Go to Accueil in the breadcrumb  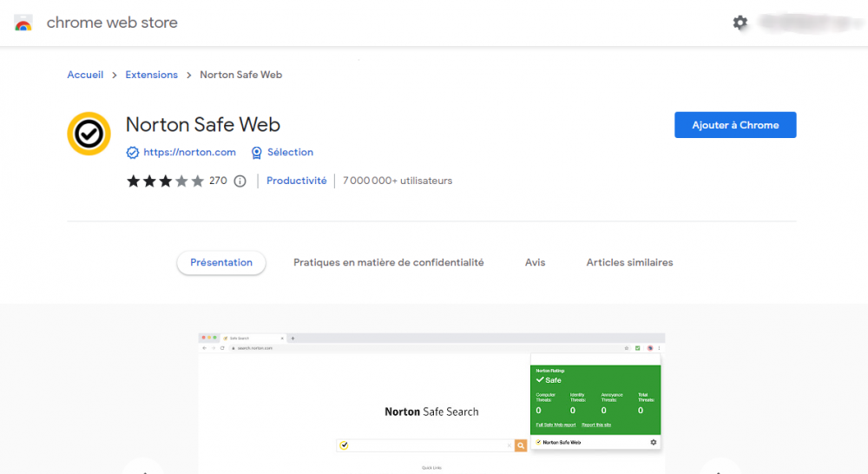(85, 75)
